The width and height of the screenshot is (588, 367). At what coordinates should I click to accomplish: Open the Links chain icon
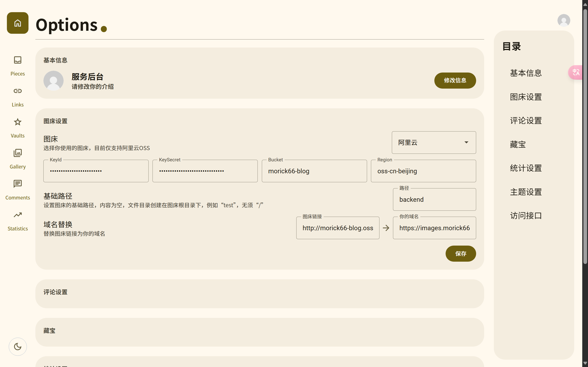pyautogui.click(x=17, y=91)
